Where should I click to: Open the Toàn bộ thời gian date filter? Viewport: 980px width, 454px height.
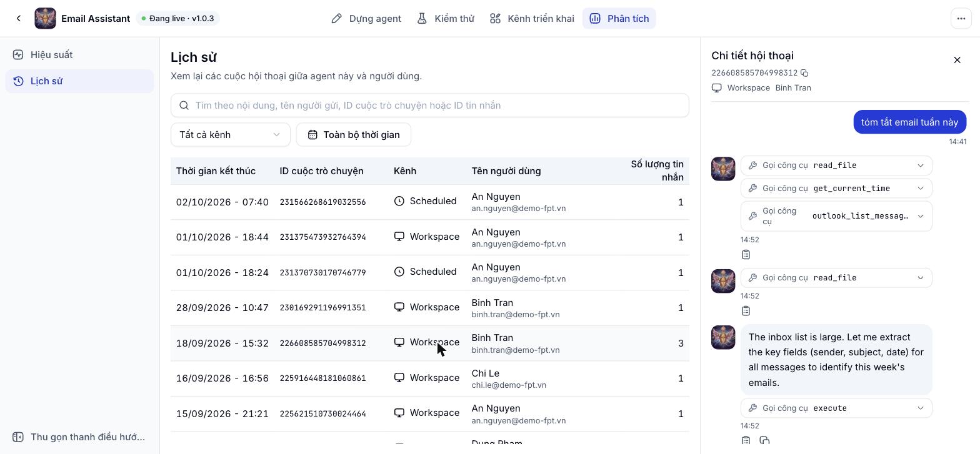click(x=354, y=135)
